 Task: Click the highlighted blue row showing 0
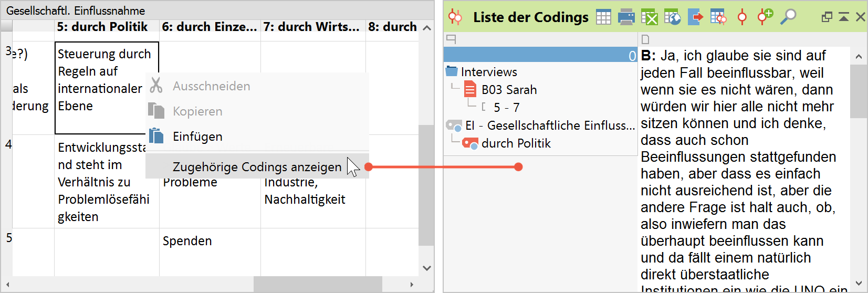[540, 55]
